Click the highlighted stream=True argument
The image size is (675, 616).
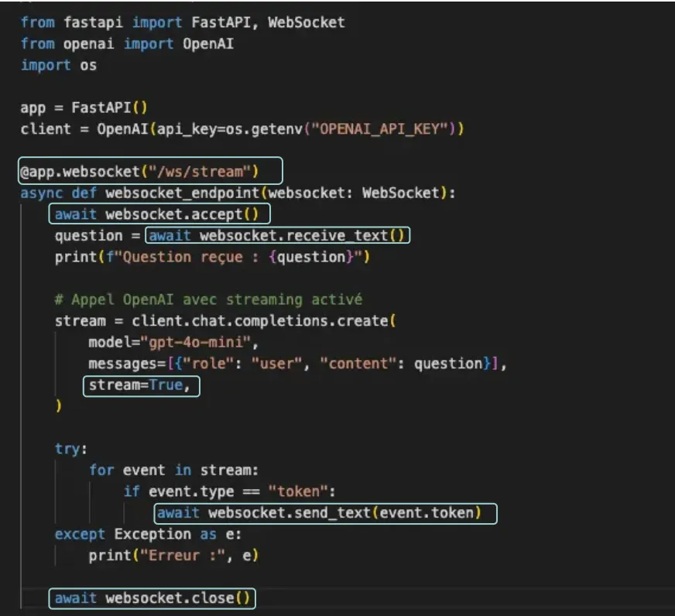coord(140,385)
